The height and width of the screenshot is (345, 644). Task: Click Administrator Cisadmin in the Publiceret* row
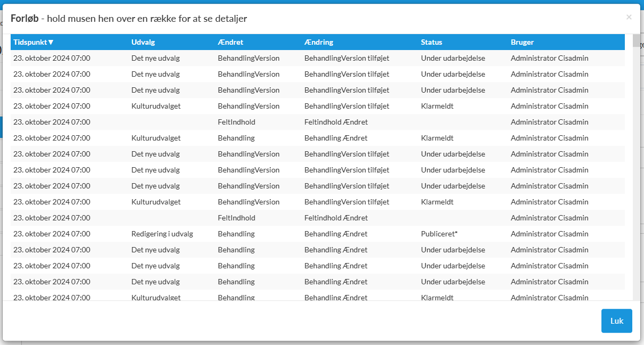[549, 234]
